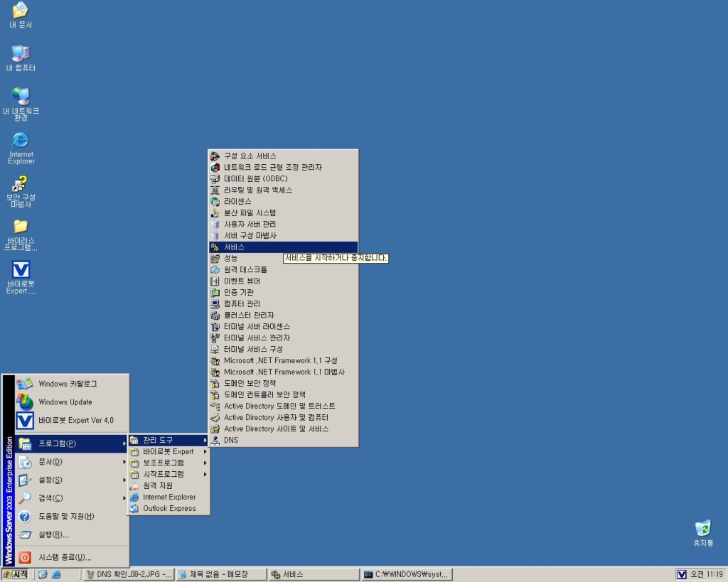Switch to 서비스 taskbar window button
The image size is (728, 582).
[314, 575]
